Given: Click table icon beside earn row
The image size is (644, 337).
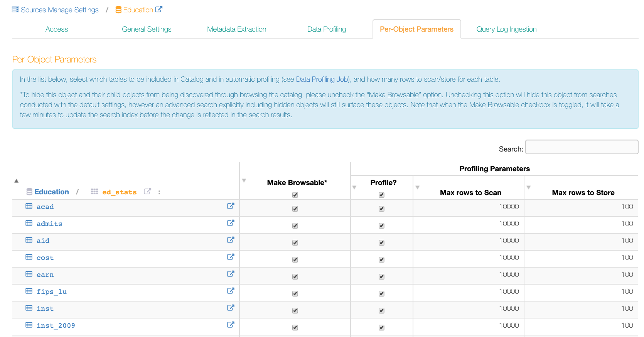Looking at the screenshot, I should tap(29, 274).
